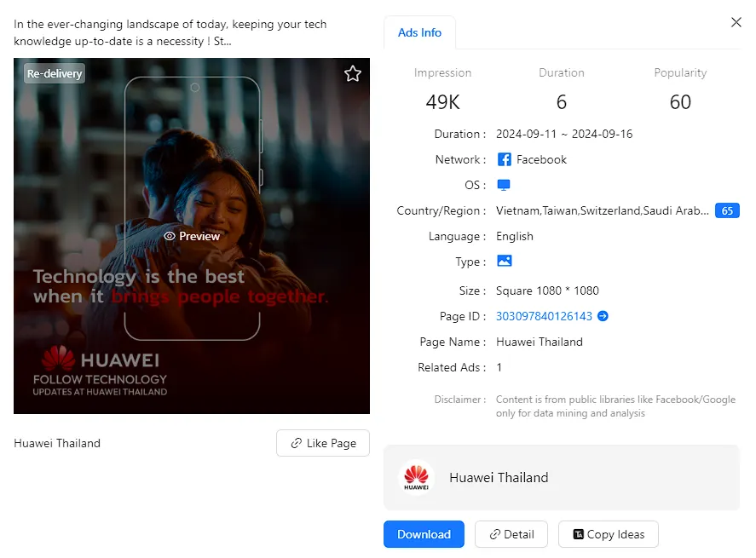Image resolution: width=756 pixels, height=558 pixels.
Task: Click the Copy Ideas button
Action: [x=608, y=534]
